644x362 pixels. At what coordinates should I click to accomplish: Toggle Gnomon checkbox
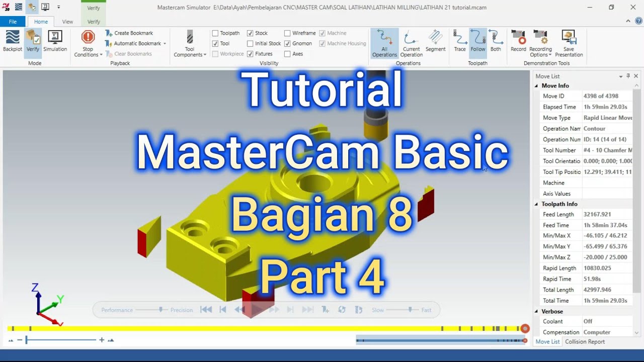[287, 43]
